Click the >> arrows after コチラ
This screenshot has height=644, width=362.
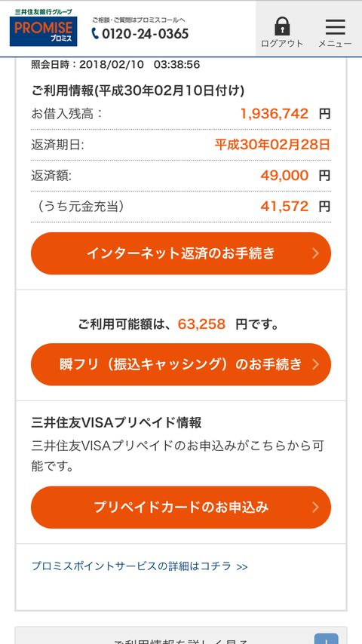(x=242, y=567)
